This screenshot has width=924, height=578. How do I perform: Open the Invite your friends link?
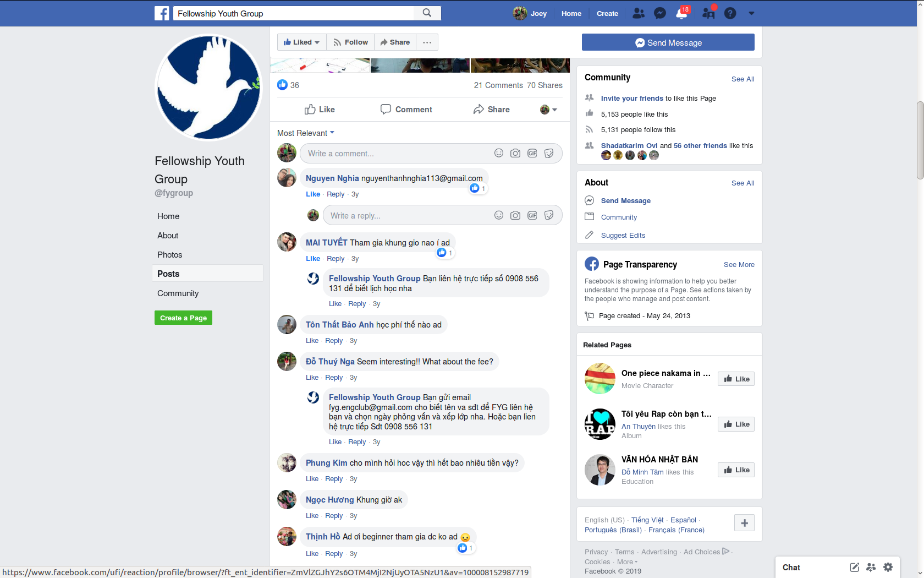point(631,98)
